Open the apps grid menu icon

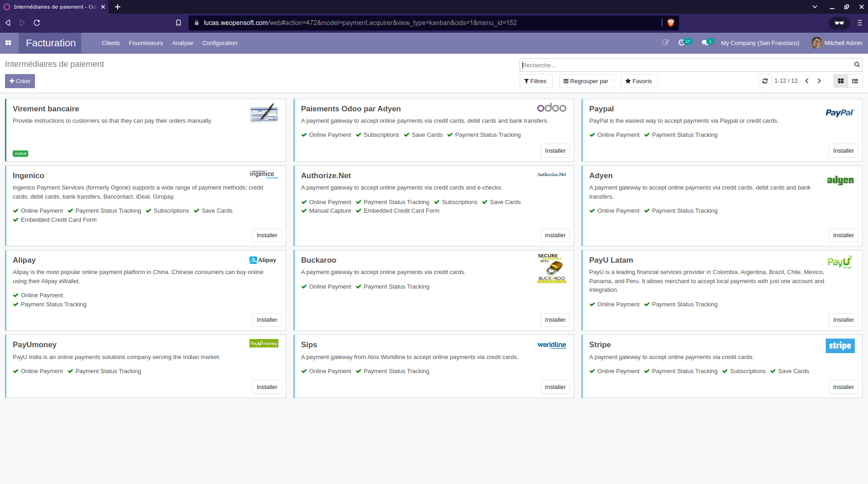pyautogui.click(x=8, y=43)
